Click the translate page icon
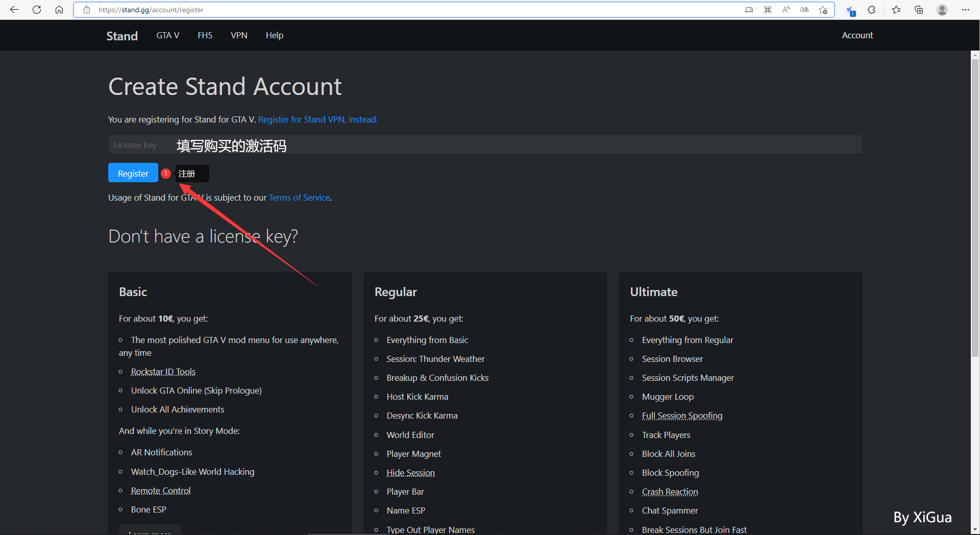Viewport: 980px width, 535px height. [x=804, y=10]
